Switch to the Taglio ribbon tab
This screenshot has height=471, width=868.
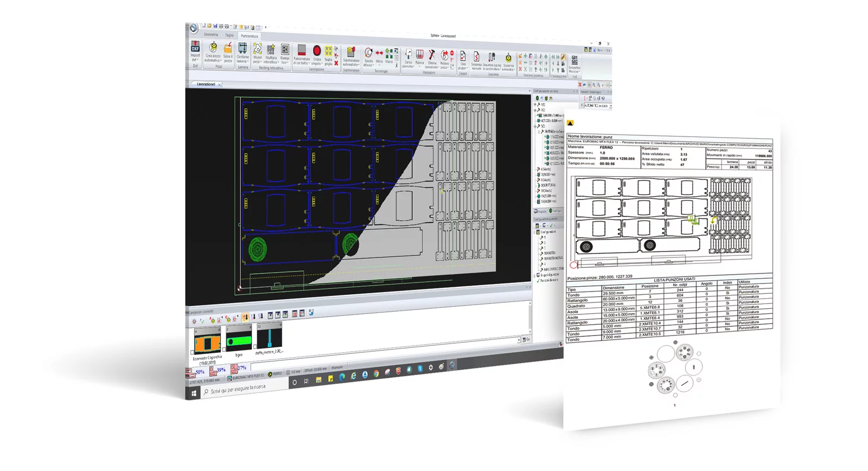[229, 35]
